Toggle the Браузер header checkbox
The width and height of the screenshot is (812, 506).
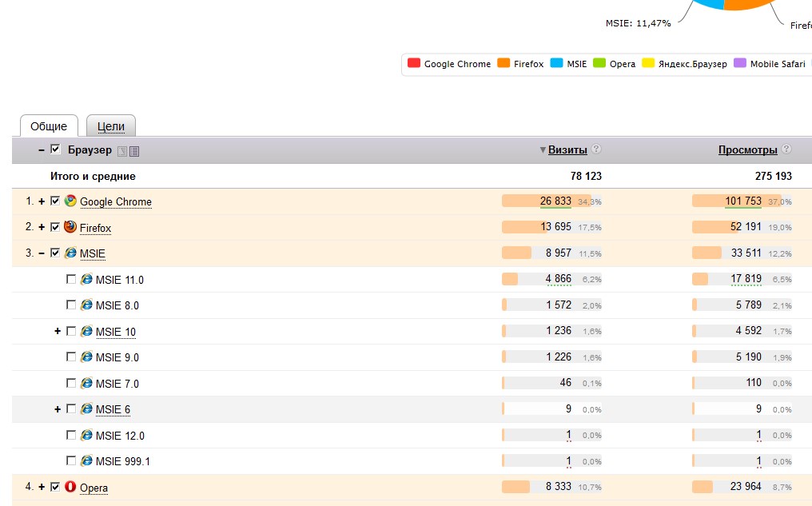[55, 149]
